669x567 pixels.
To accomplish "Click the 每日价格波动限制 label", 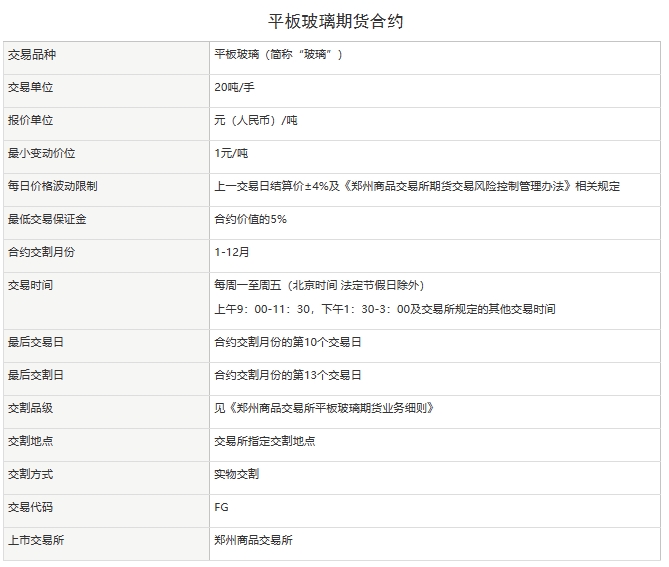I will (52, 187).
